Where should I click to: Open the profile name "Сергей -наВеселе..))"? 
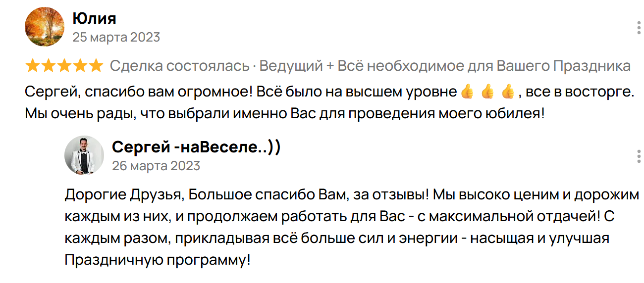pyautogui.click(x=196, y=147)
